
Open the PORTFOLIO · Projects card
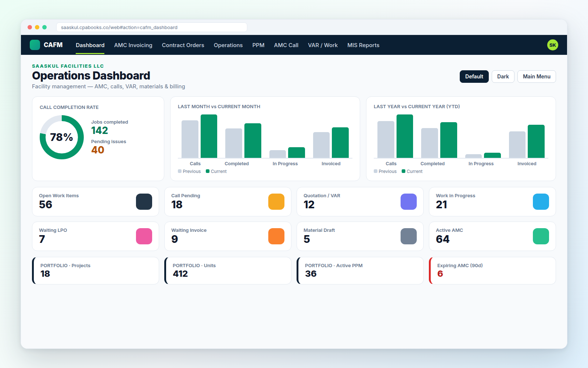coord(96,270)
